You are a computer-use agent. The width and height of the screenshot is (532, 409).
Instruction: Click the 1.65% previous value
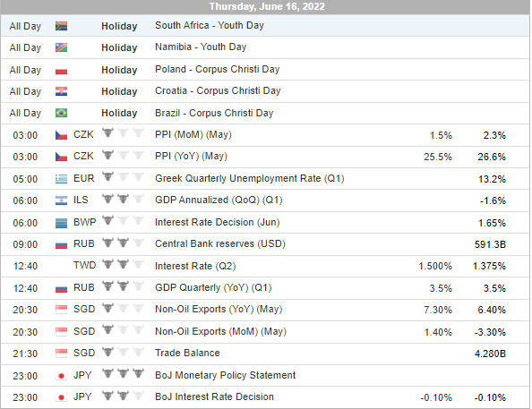492,223
